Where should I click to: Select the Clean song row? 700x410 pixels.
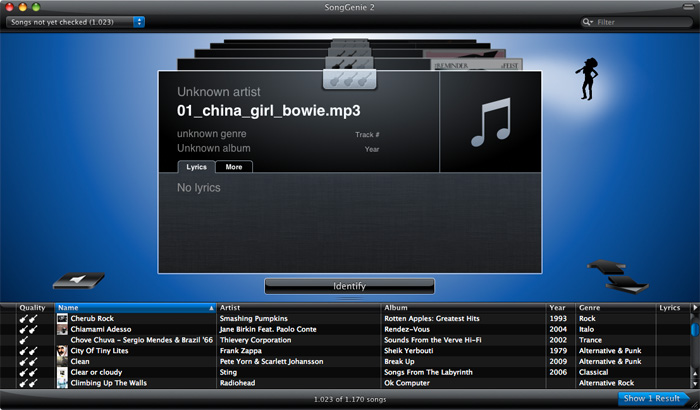pos(345,361)
